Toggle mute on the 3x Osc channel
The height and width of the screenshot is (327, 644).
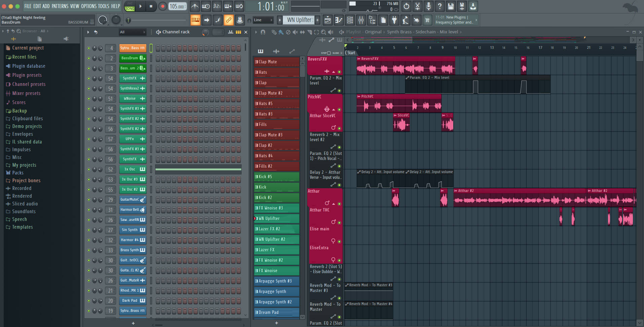click(x=89, y=169)
